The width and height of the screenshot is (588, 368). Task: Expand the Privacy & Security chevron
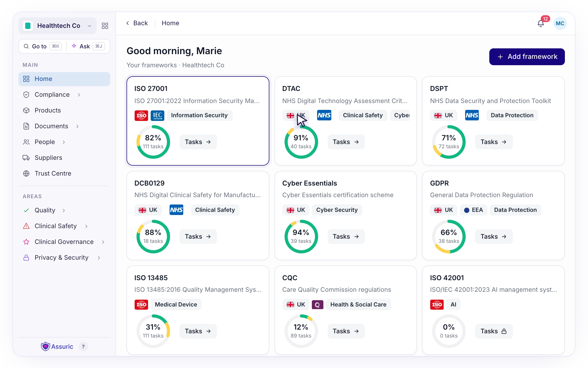pos(99,258)
